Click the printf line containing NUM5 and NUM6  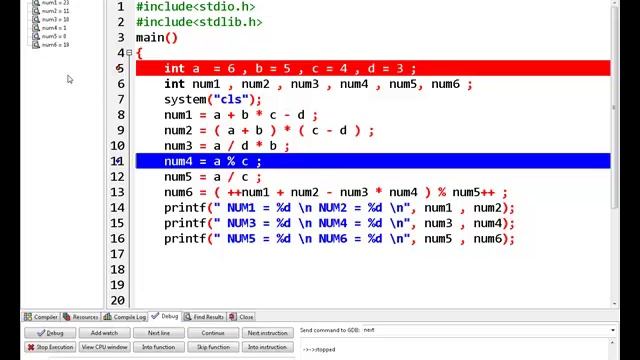340,238
